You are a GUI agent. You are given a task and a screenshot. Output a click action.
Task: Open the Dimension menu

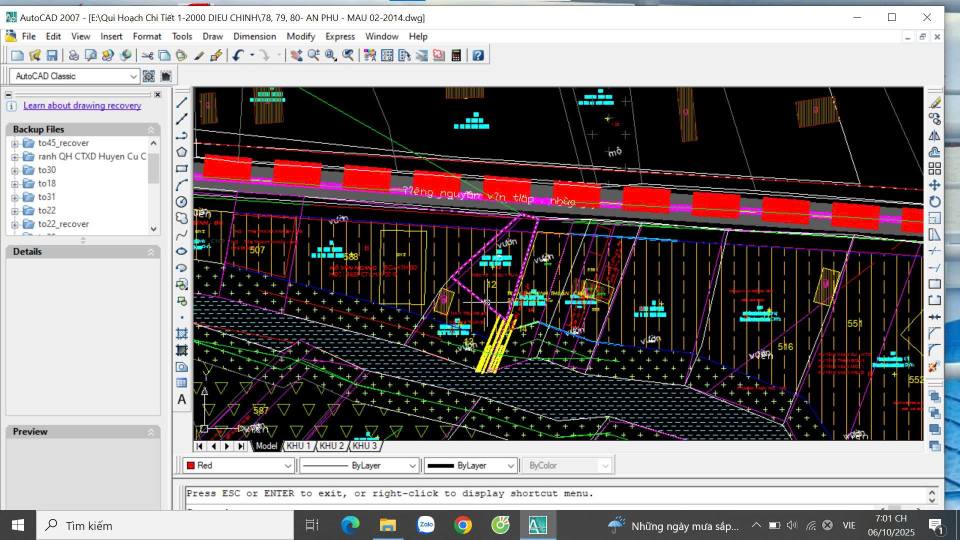[254, 36]
